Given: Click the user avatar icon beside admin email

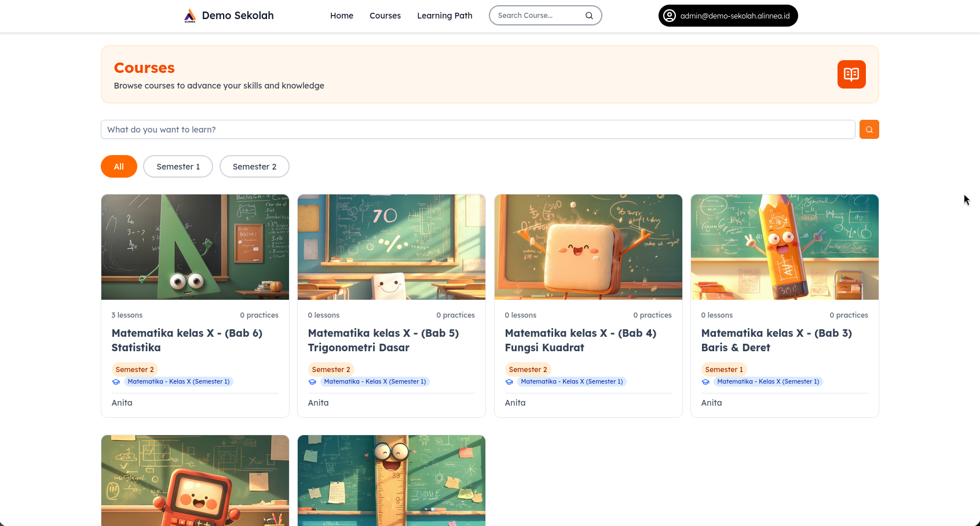Looking at the screenshot, I should click(x=670, y=16).
